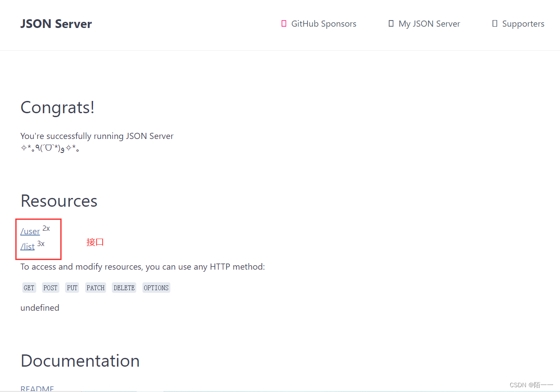Image resolution: width=560 pixels, height=392 pixels.
Task: Open the /list resource link
Action: tap(28, 246)
